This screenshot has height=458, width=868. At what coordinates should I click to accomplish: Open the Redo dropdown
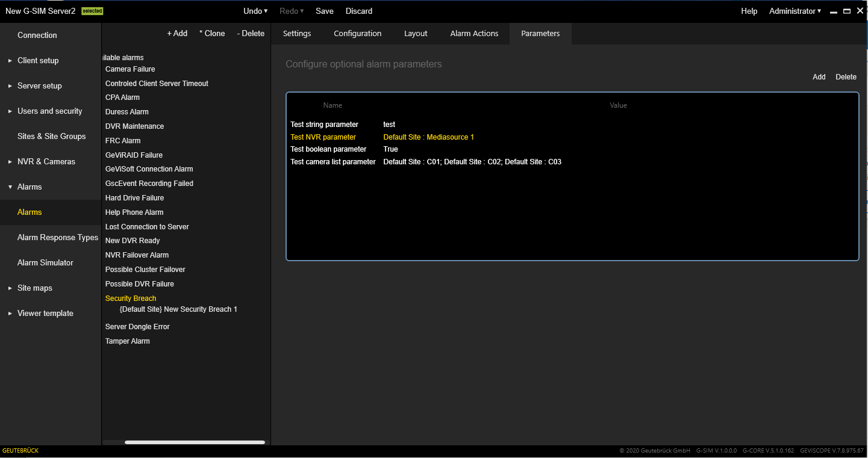pos(292,11)
